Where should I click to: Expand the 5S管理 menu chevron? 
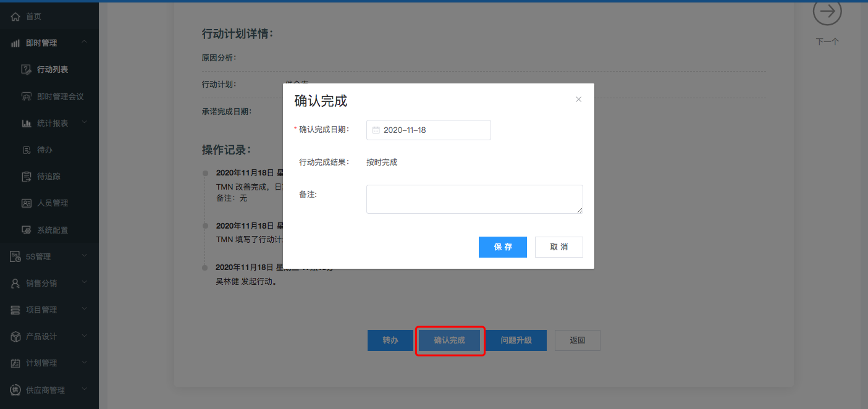(x=84, y=256)
